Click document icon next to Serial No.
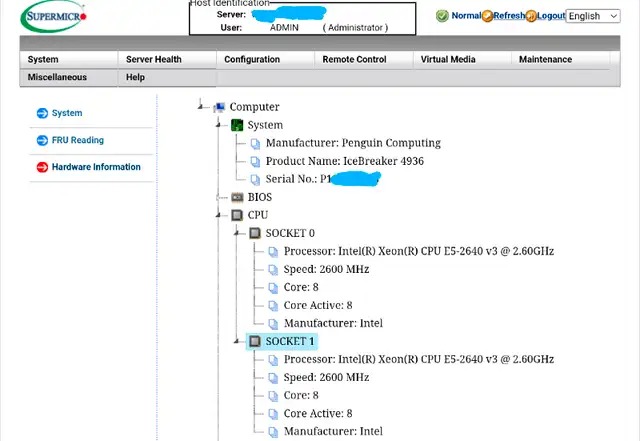The height and width of the screenshot is (441, 640). [255, 179]
